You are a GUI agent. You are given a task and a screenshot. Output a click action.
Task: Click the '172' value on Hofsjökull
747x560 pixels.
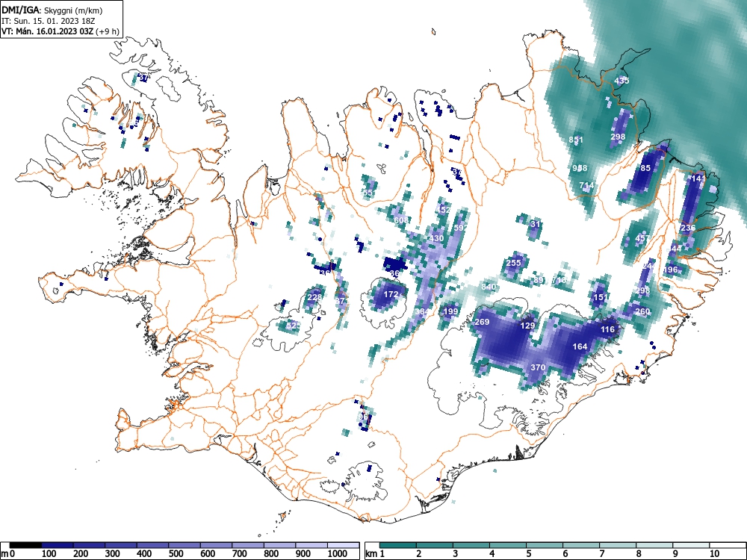coord(391,294)
